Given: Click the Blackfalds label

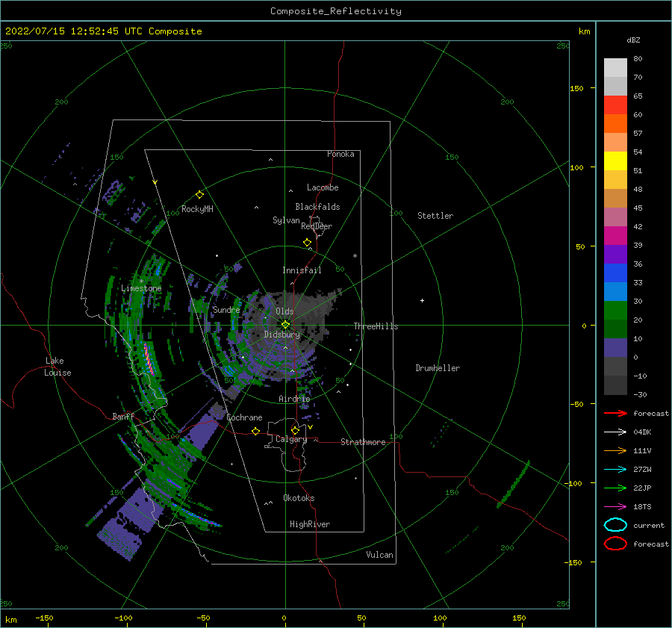Looking at the screenshot, I should pos(317,207).
